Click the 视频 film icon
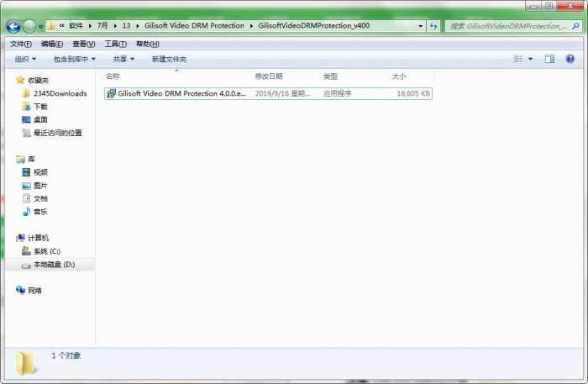 (26, 172)
